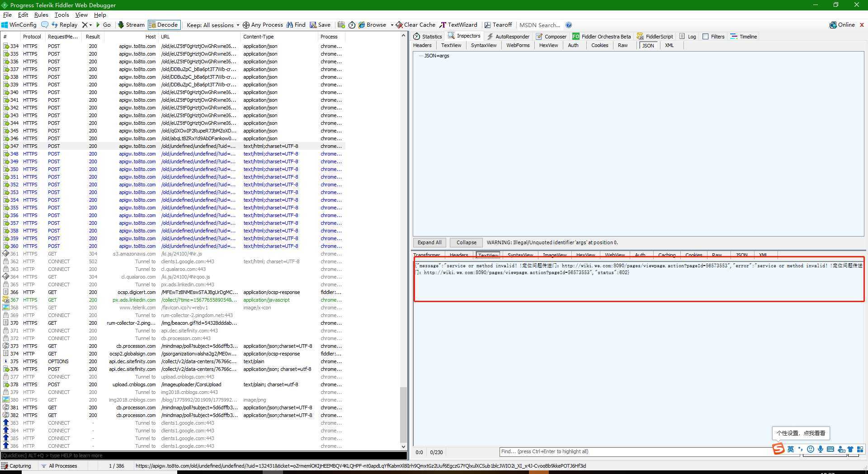Clear Cache from the toolbar
Image resolution: width=868 pixels, height=474 pixels.
click(x=415, y=25)
